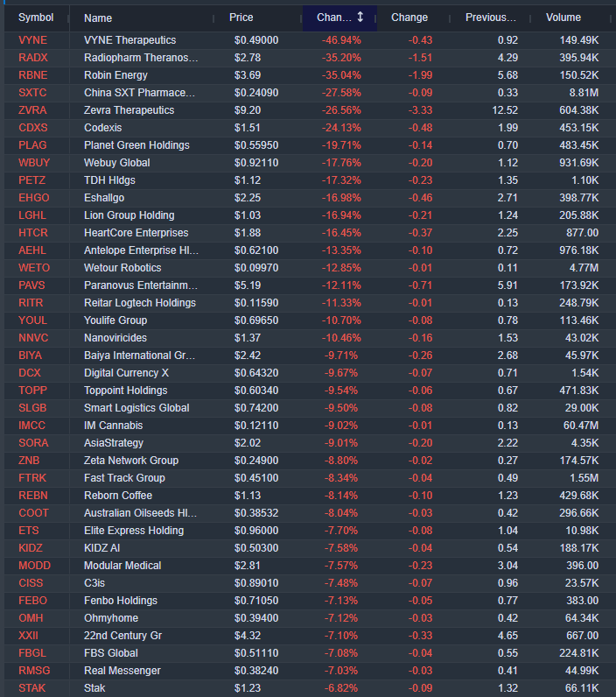Image resolution: width=616 pixels, height=697 pixels.
Task: Click the $9.20 price cell
Action: coord(248,110)
